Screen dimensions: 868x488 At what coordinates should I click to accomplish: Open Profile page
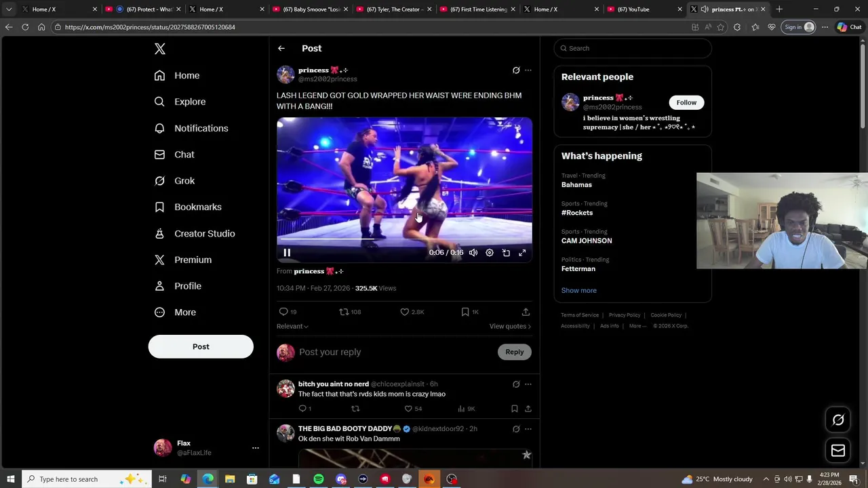tap(178, 286)
